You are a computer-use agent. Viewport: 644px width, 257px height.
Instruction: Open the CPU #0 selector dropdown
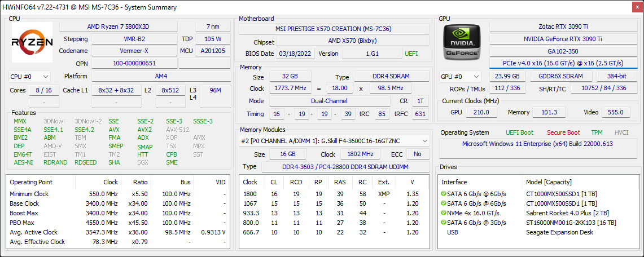pyautogui.click(x=30, y=76)
